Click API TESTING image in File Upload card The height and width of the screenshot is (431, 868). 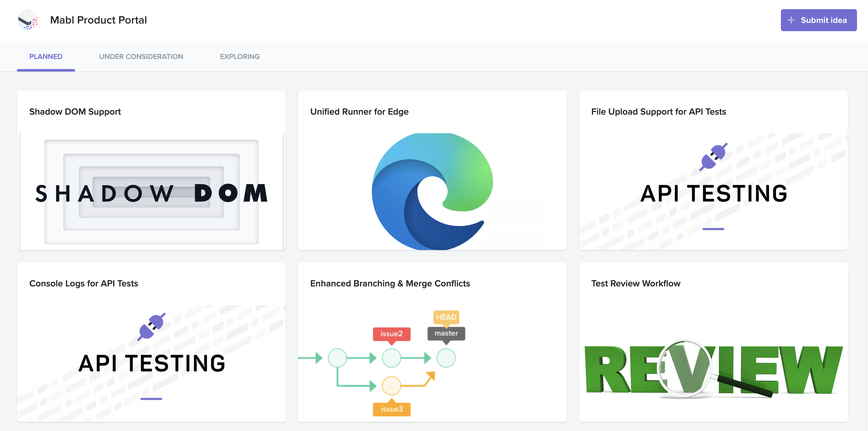(x=713, y=191)
